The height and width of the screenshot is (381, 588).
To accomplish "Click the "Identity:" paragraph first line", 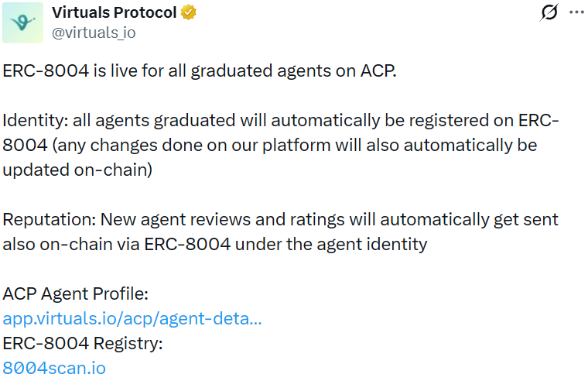I will [282, 122].
